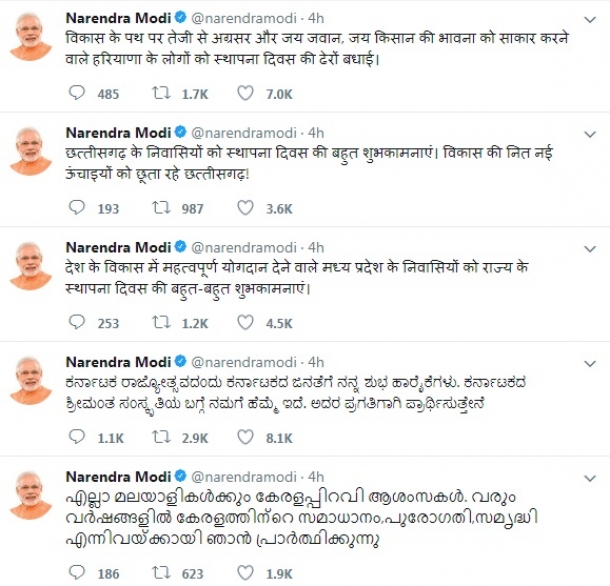This screenshot has width=610, height=586.
Task: Reply to the Kannada tweet with 1.1K replies
Action: 78,437
